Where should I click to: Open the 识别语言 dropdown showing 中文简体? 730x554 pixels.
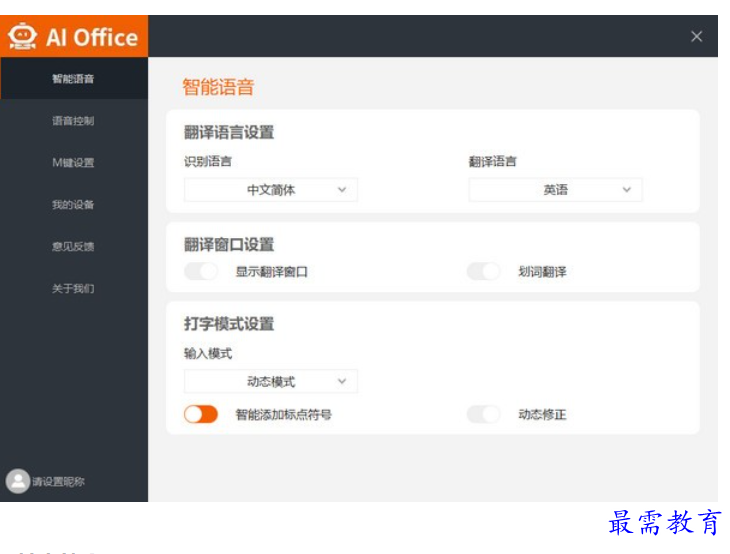270,190
